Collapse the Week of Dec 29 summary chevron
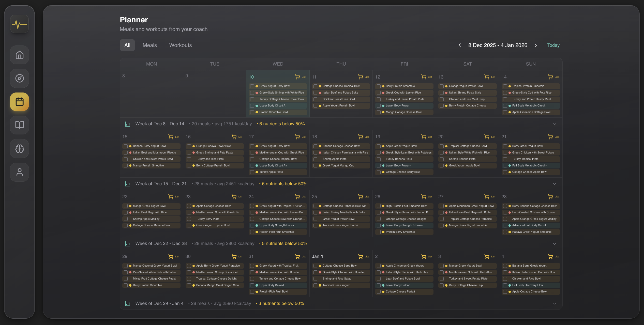Image resolution: width=644 pixels, height=325 pixels. [x=555, y=303]
